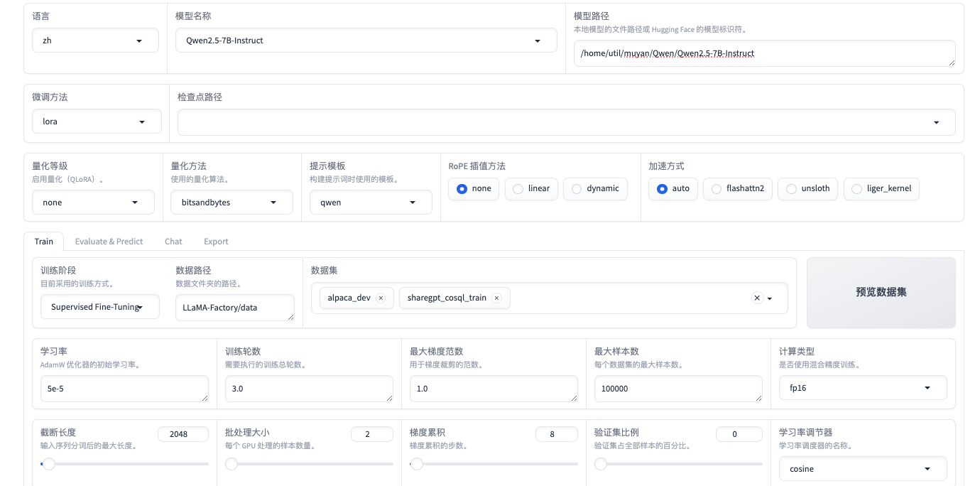Remove the sharegpt_cosql_train dataset tag
980x486 pixels.
pos(496,298)
